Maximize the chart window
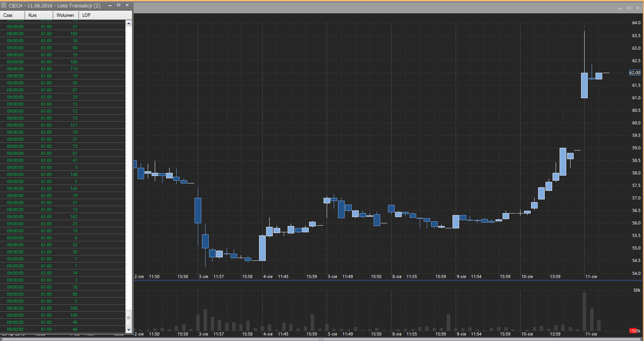 point(629,8)
